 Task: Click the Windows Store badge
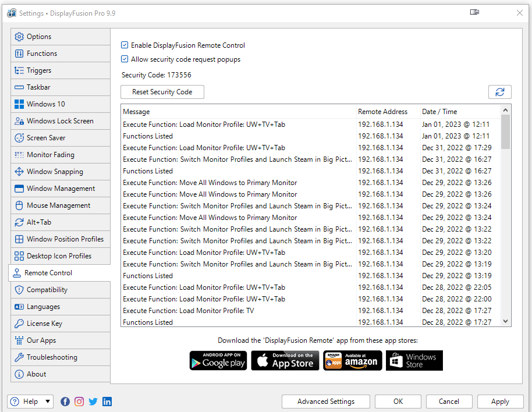pos(414,360)
